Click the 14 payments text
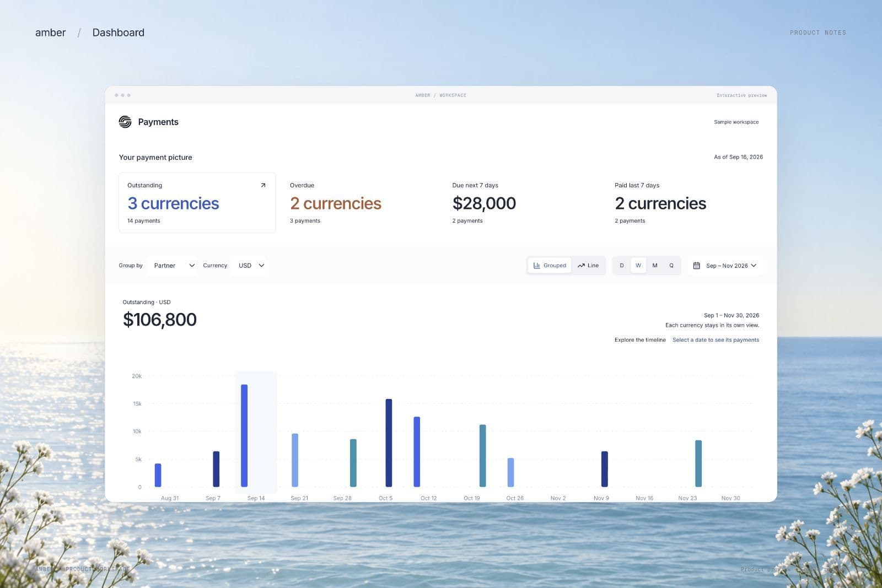The image size is (882, 588). pos(144,221)
